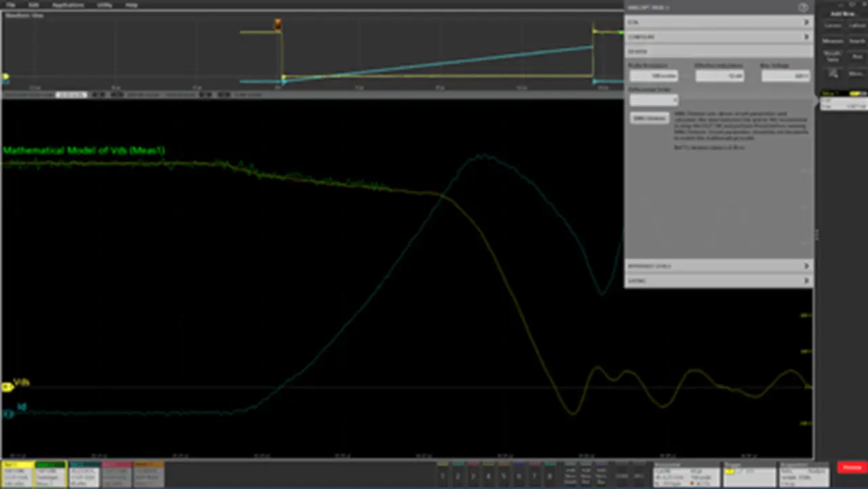Screen dimensions: 868x489
Task: Toggle channel 4 button on
Action: [488, 476]
